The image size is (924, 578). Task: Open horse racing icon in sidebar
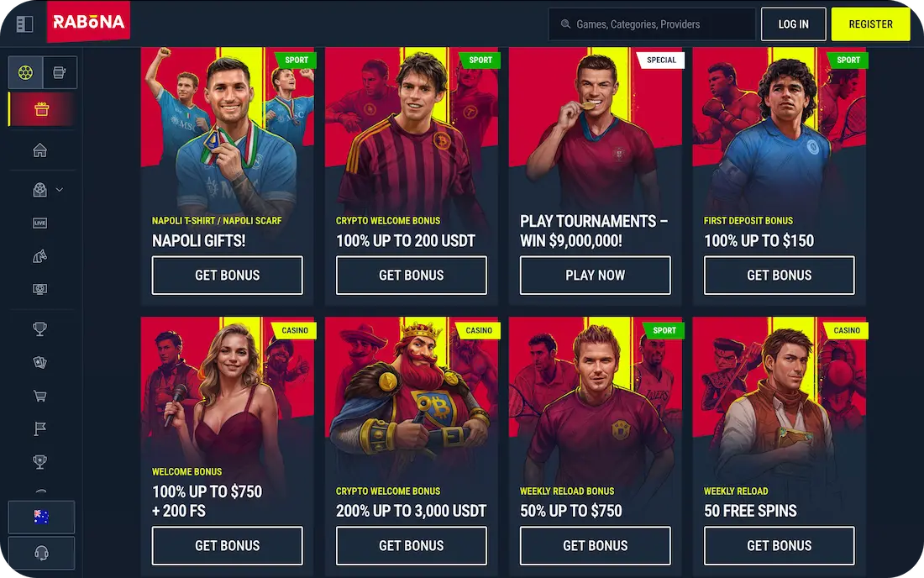[40, 256]
